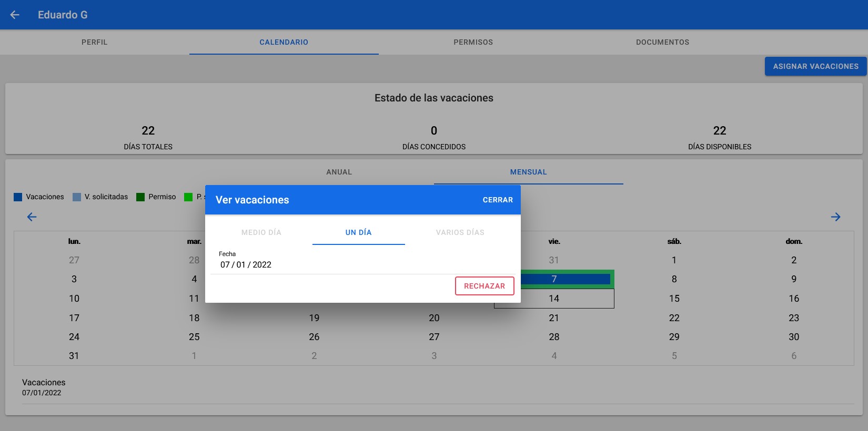Click the Asignar vacaciones button
Viewport: 868px width, 431px height.
pos(815,66)
